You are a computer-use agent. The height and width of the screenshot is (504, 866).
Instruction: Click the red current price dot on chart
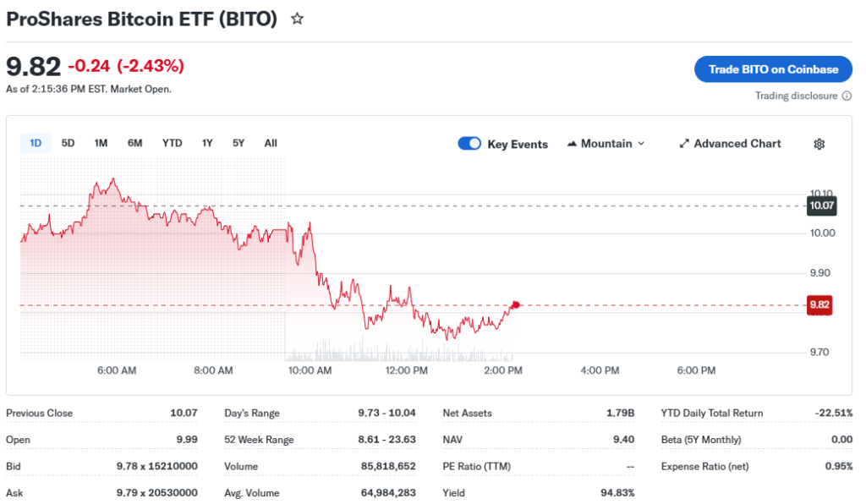tap(515, 304)
